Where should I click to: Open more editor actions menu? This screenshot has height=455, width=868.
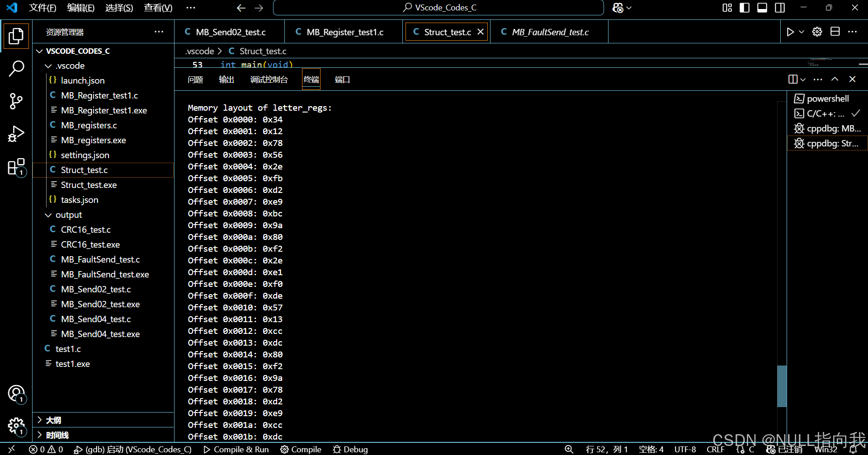coord(853,32)
